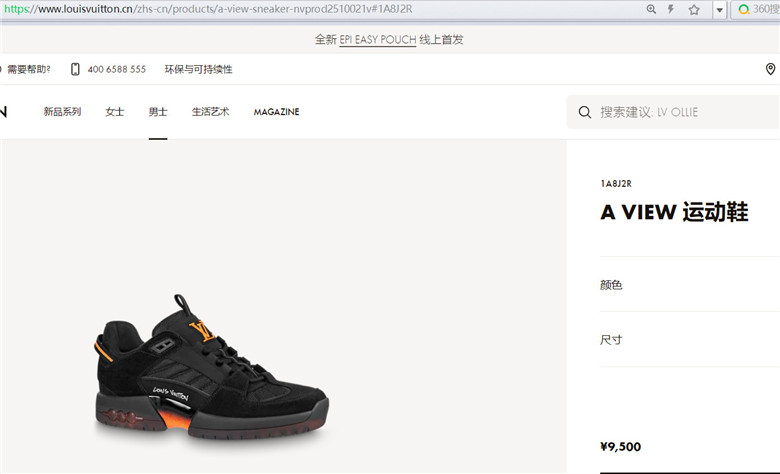Open the 女士 menu
780x474 pixels.
[114, 112]
